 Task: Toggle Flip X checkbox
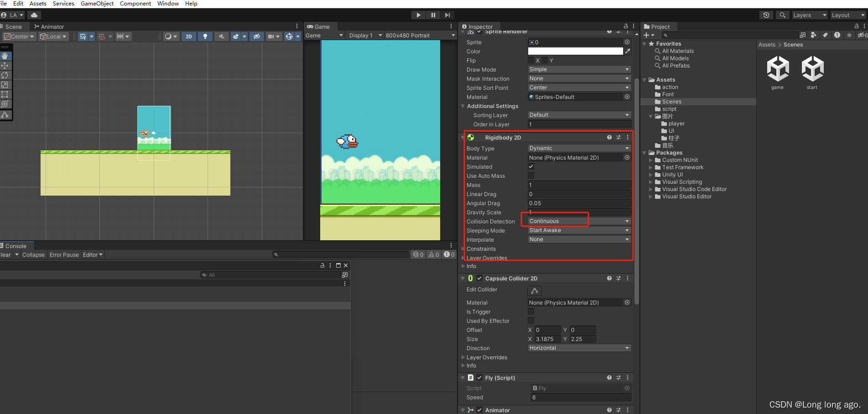[531, 60]
